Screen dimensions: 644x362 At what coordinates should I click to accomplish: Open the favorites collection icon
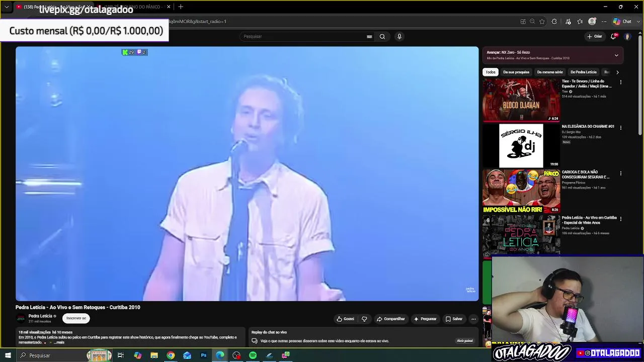[x=580, y=22]
